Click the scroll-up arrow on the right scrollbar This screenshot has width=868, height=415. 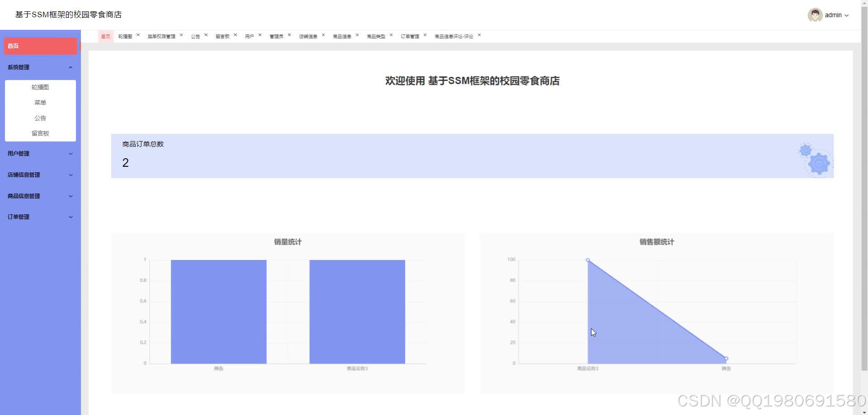(864, 3)
